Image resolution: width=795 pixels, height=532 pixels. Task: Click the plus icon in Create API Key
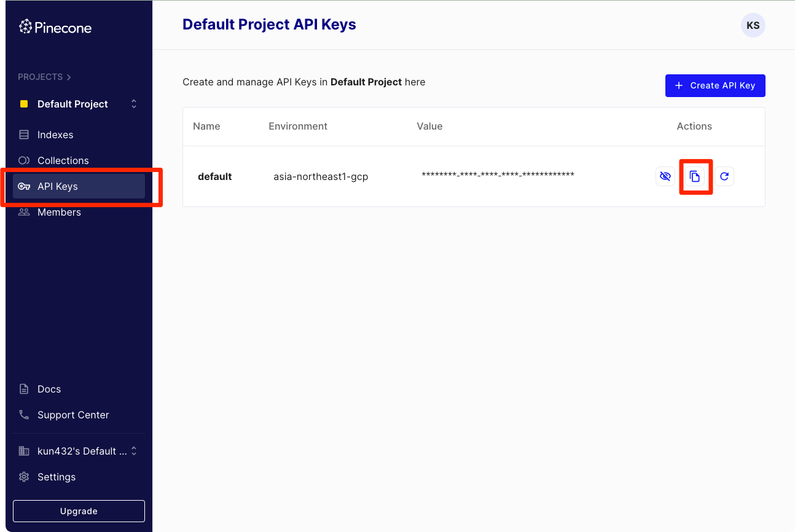[679, 85]
